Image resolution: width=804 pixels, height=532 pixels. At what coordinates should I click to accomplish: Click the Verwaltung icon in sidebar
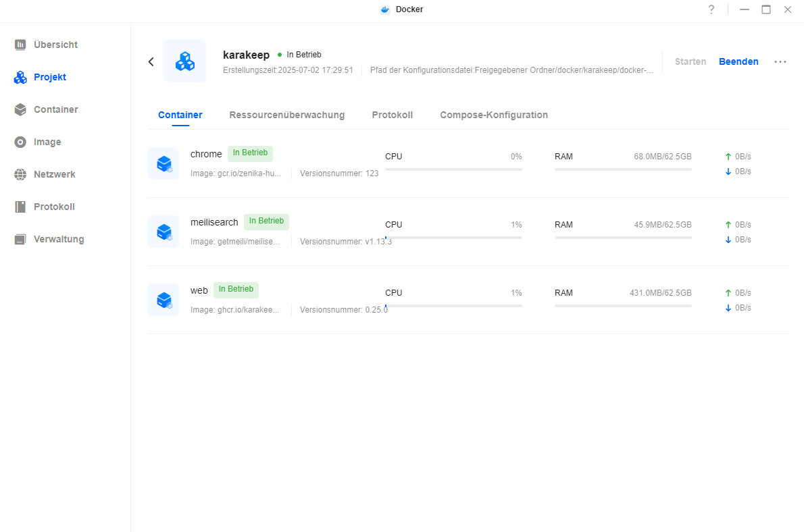20,239
